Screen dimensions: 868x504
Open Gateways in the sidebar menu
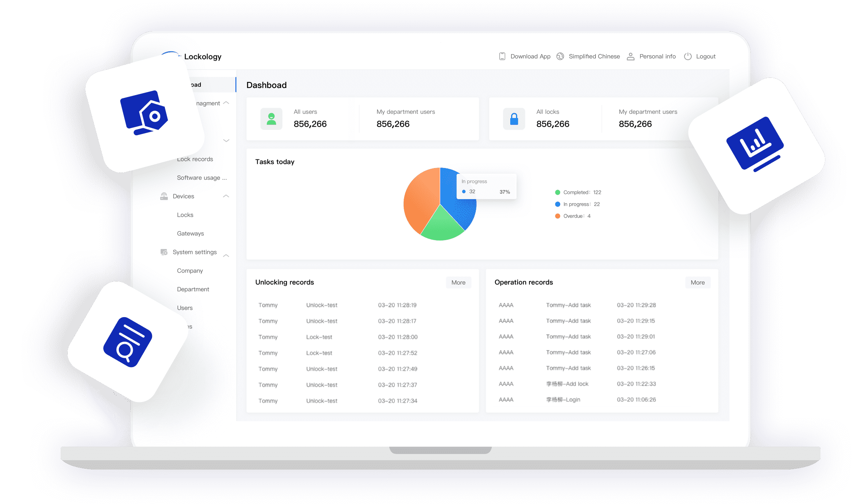190,234
